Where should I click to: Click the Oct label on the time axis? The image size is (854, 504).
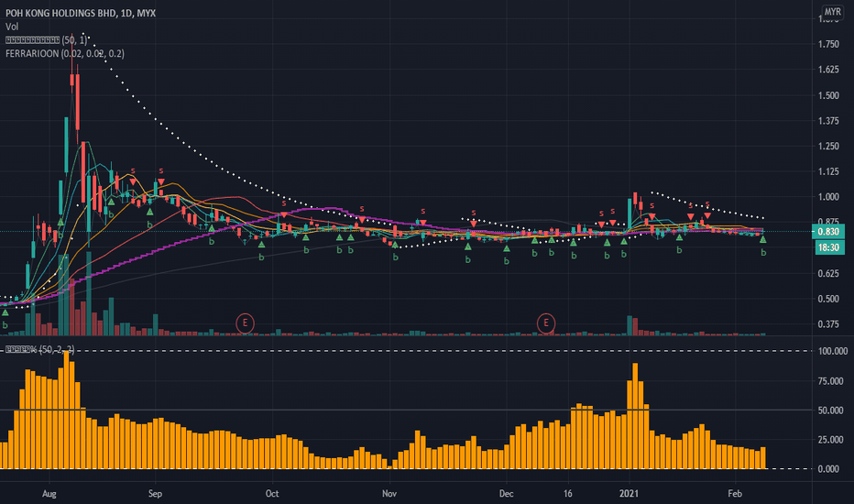click(272, 494)
